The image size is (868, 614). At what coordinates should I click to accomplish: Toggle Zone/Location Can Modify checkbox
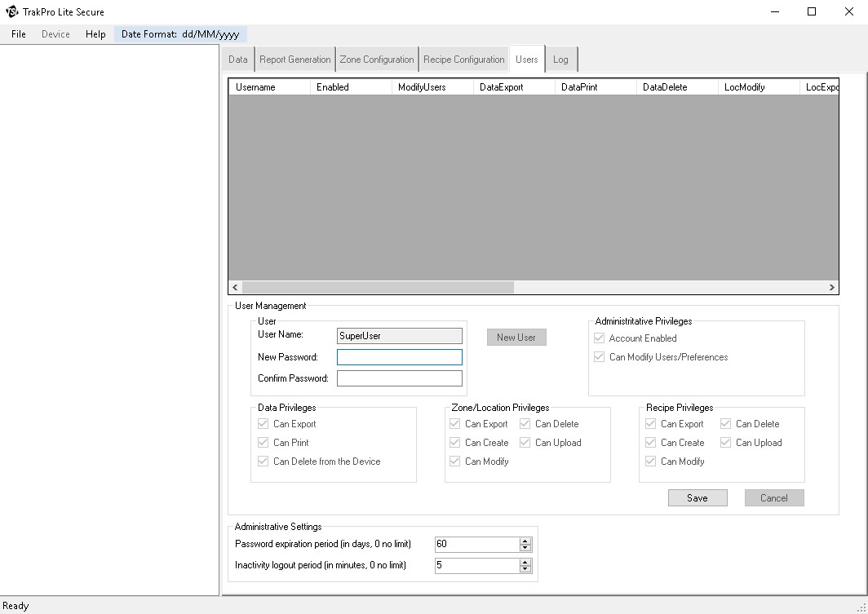coord(455,462)
